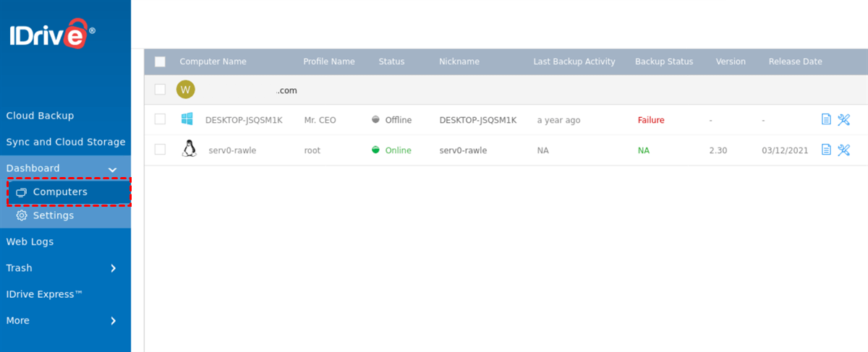Open document icon for serv0-rawle
This screenshot has width=868, height=352.
pyautogui.click(x=826, y=150)
